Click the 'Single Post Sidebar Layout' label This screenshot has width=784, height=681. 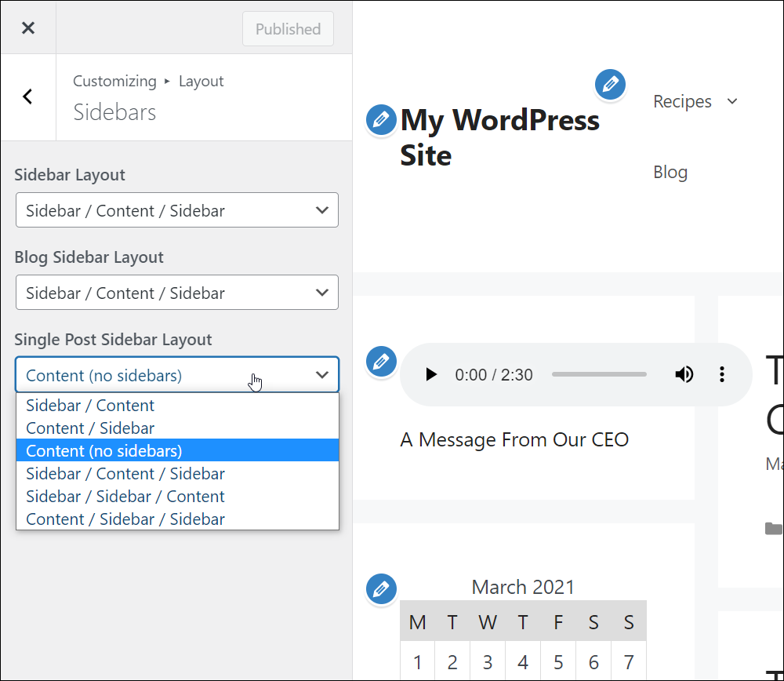113,340
